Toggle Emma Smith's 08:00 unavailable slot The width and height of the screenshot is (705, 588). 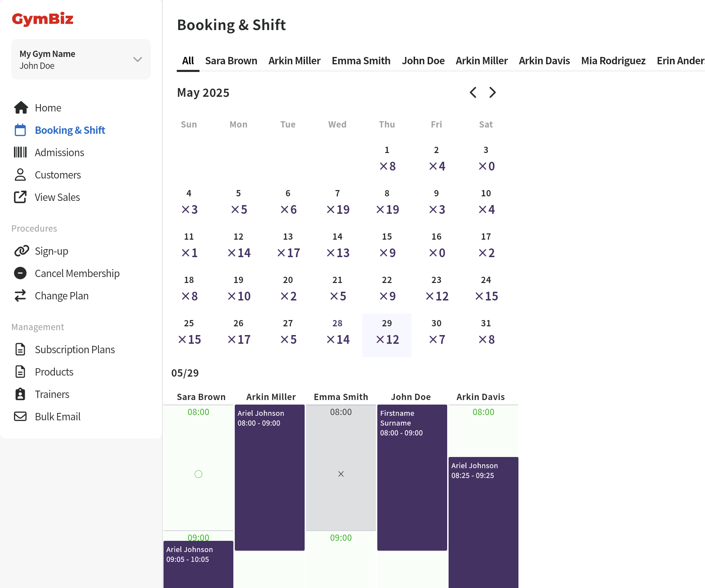coord(341,474)
